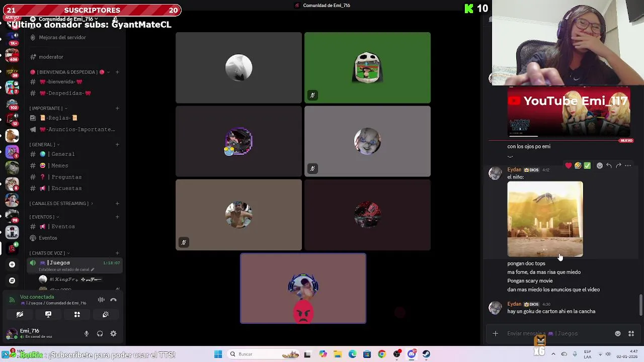The width and height of the screenshot is (644, 362).
Task: Create channel in BIENVENIDA & DESPEDIDA category
Action: click(x=117, y=72)
